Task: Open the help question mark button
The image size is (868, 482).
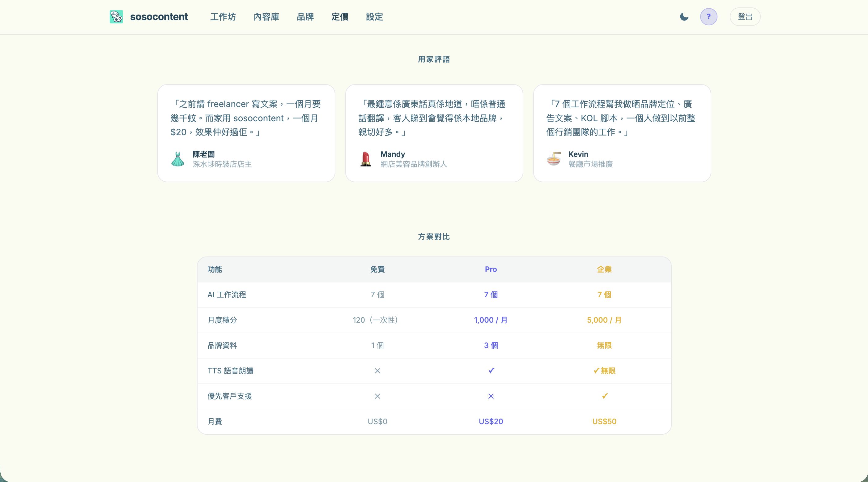Action: [x=708, y=16]
